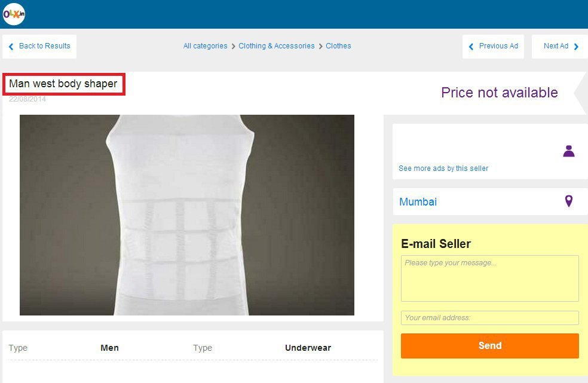Open the Mumbai location link
The height and width of the screenshot is (383, 588).
pos(418,202)
